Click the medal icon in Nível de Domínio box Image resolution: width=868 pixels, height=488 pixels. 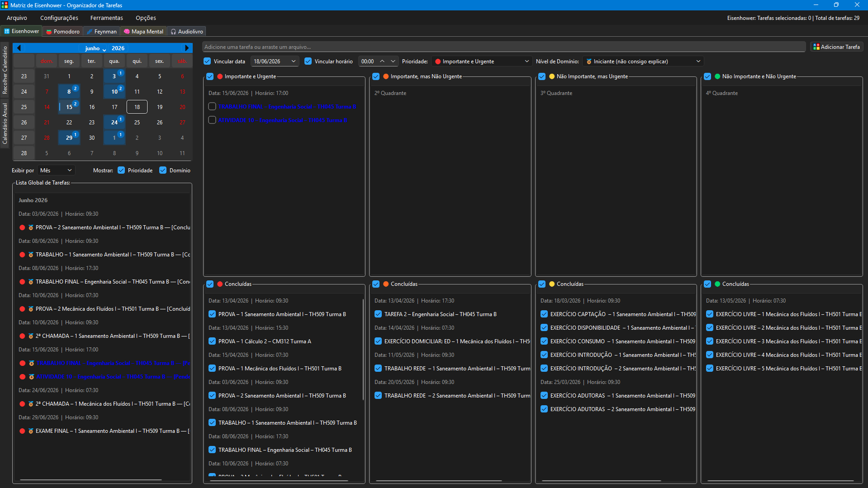point(589,62)
